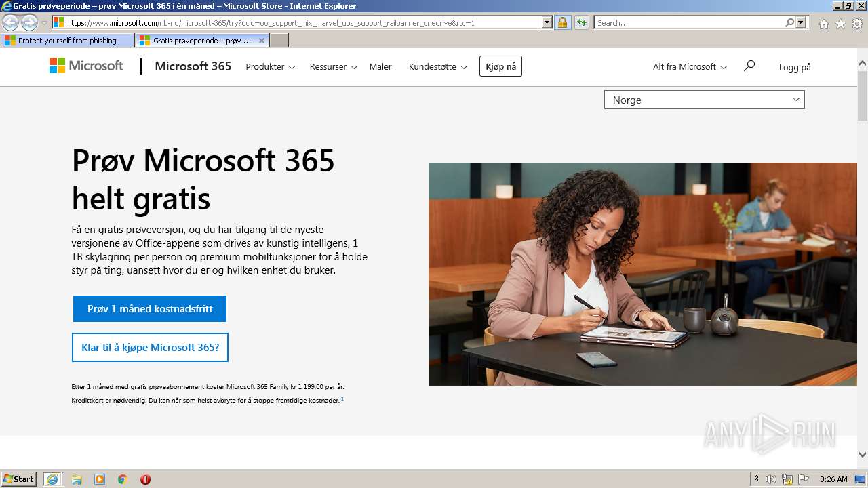The width and height of the screenshot is (868, 488).
Task: Open the IE Home icon
Action: coord(823,24)
